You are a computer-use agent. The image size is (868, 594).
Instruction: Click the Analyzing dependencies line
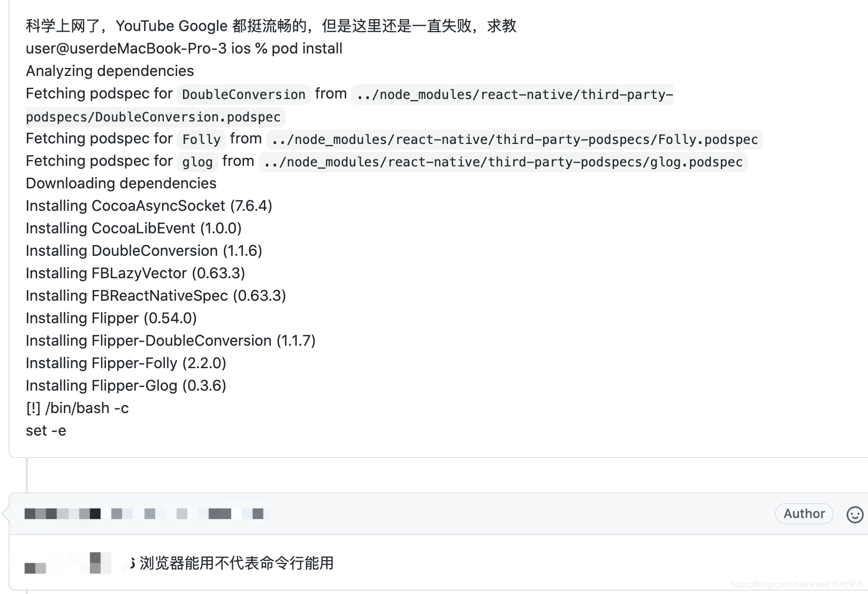point(109,71)
